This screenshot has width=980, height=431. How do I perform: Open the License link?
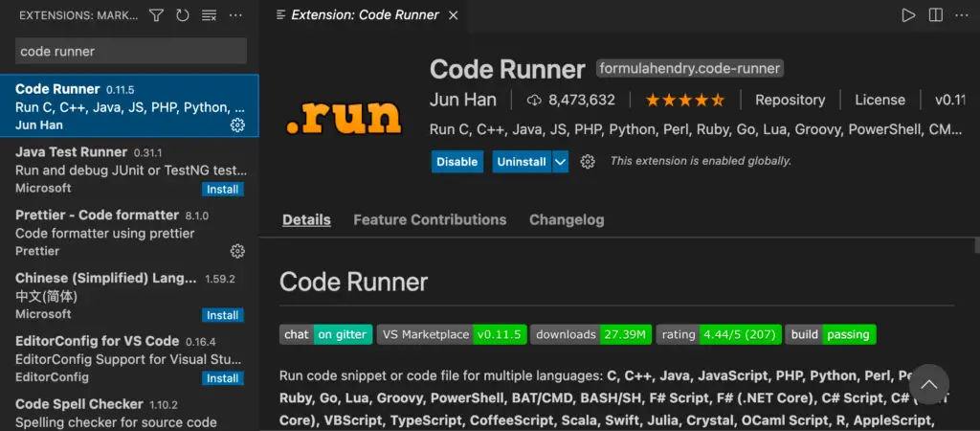click(x=880, y=100)
